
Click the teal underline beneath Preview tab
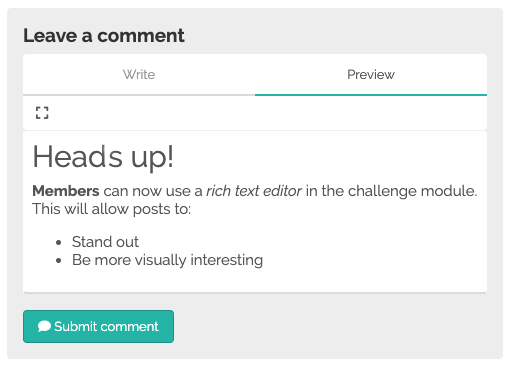(x=371, y=95)
